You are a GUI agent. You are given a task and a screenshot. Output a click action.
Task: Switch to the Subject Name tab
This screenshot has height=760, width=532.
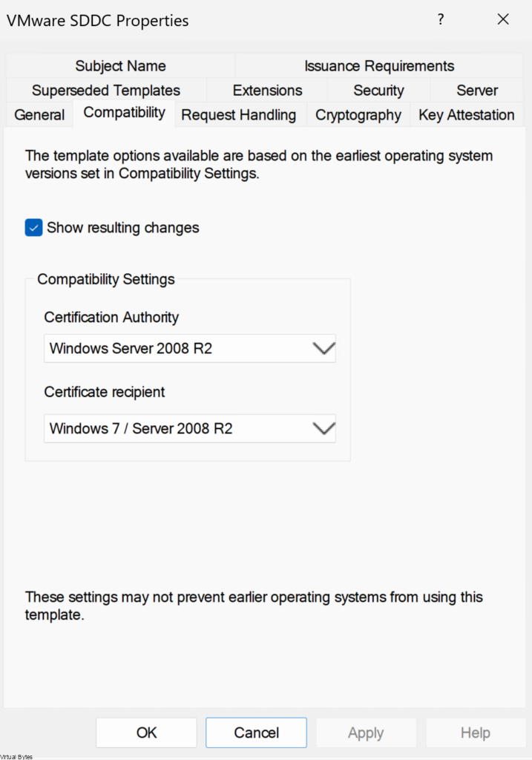120,66
